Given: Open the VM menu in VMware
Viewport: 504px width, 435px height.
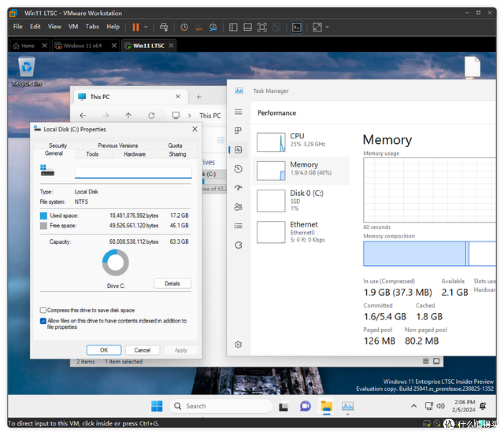Looking at the screenshot, I should 73,27.
